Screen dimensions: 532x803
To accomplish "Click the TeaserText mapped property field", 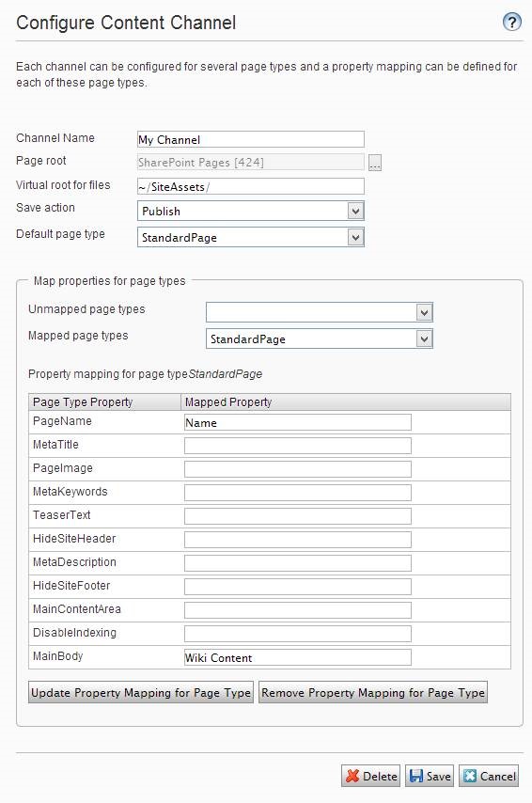I will [x=298, y=516].
